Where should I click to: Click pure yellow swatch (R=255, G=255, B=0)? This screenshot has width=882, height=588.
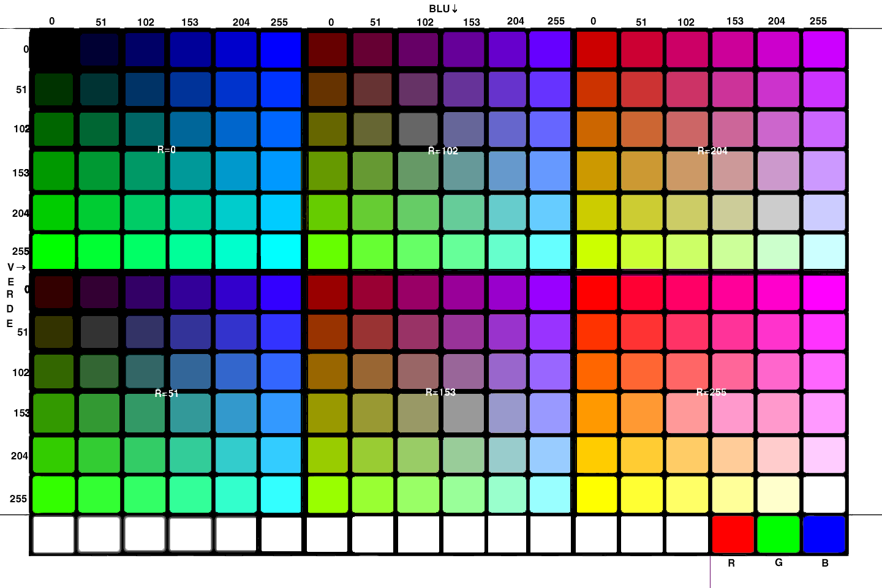pos(597,494)
